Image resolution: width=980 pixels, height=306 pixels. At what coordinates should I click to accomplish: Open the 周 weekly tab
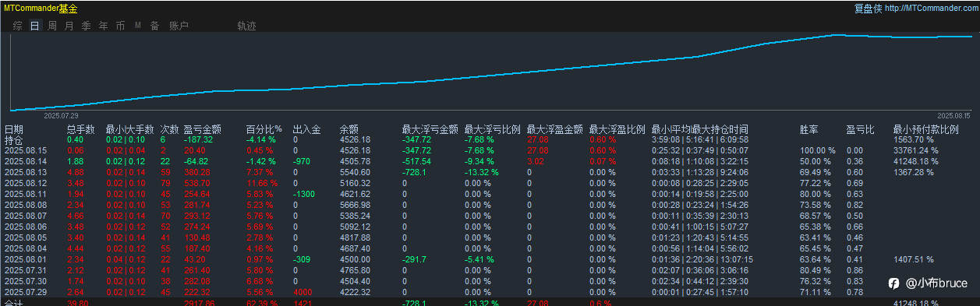[x=52, y=26]
